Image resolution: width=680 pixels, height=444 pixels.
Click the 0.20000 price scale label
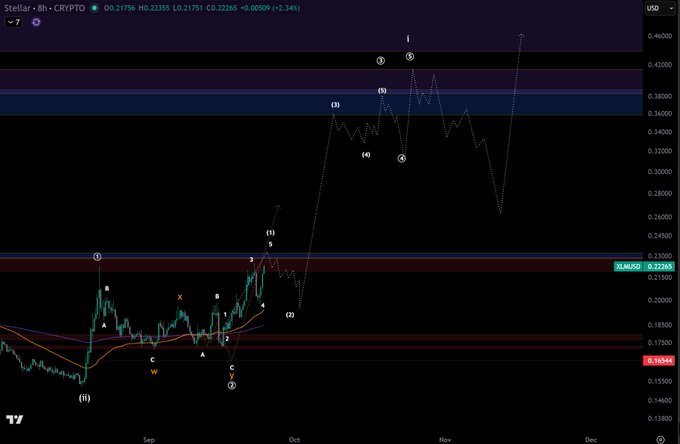(x=660, y=300)
